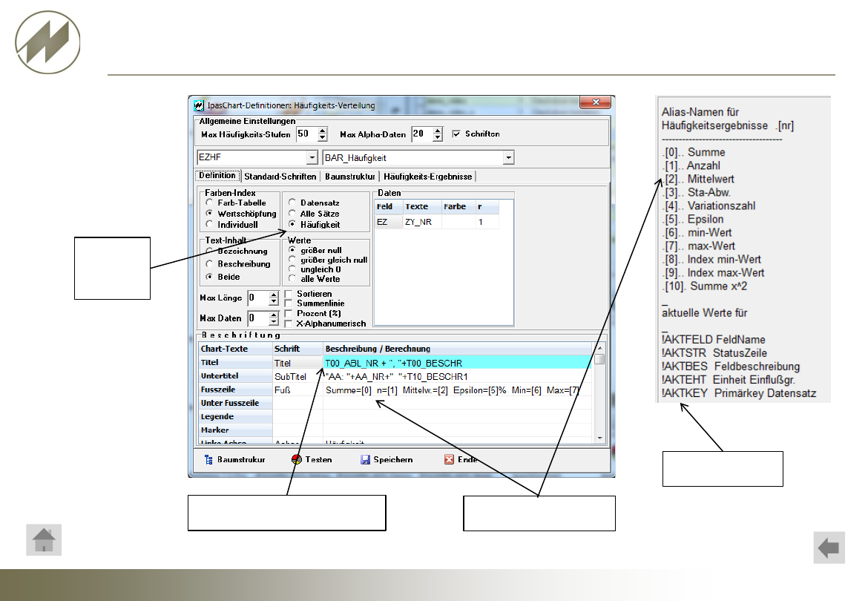Toggle the Schriften checkbox
The width and height of the screenshot is (868, 601).
point(456,134)
